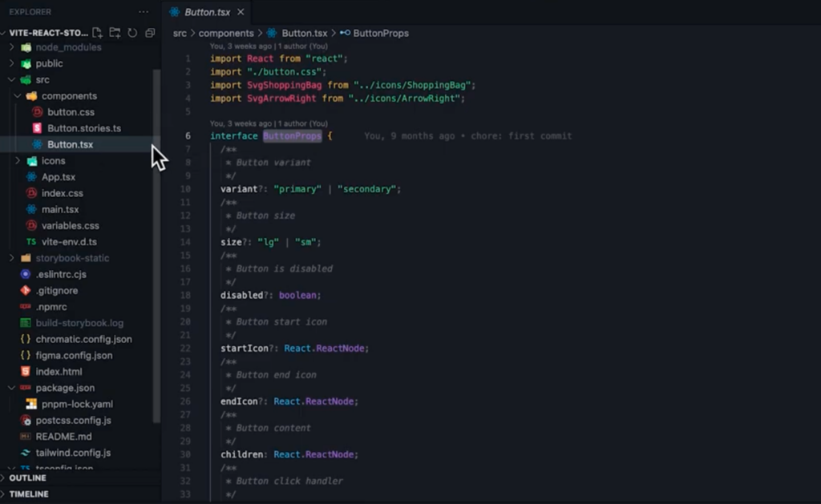The height and width of the screenshot is (504, 821).
Task: Click the Button.tsx breadcrumb segment
Action: tap(304, 33)
